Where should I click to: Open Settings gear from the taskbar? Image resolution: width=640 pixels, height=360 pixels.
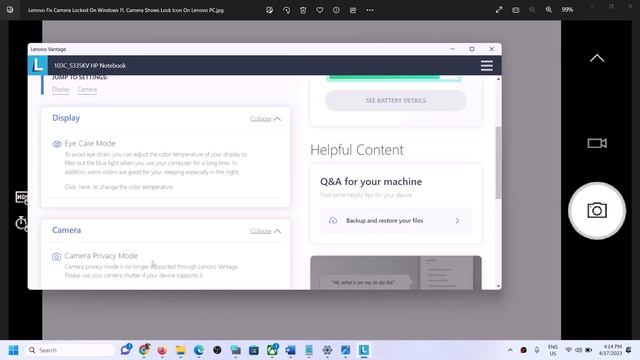(327, 350)
